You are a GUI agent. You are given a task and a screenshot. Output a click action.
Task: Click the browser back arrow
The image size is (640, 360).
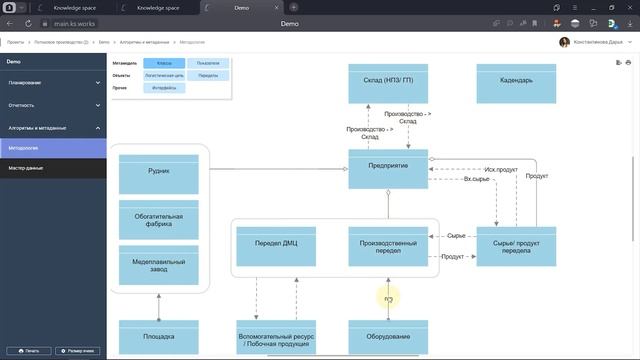[10, 24]
